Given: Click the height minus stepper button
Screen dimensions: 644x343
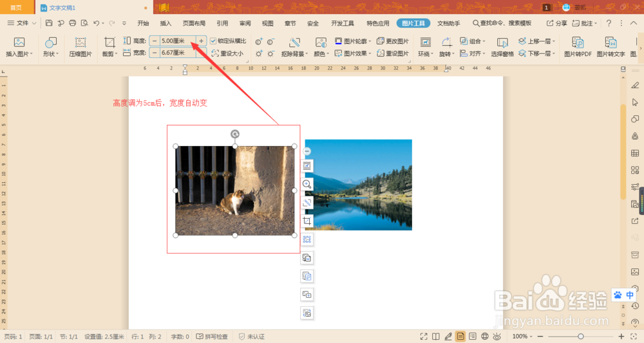Looking at the screenshot, I should click(155, 41).
